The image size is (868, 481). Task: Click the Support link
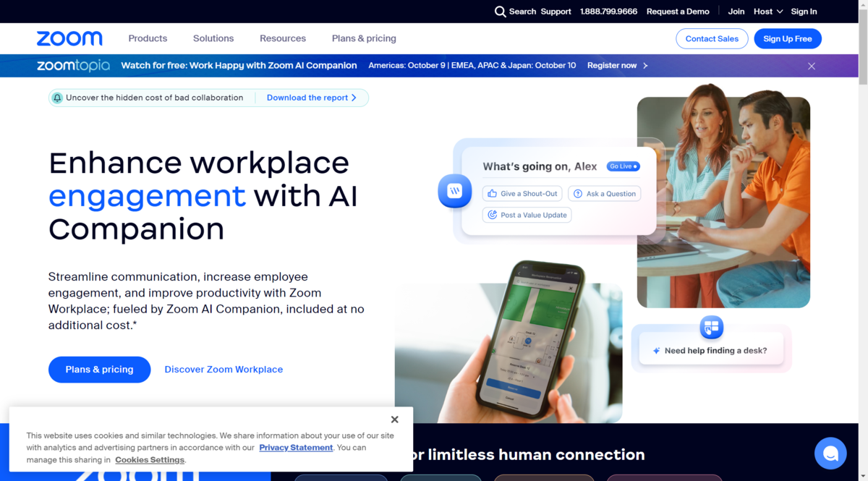556,12
